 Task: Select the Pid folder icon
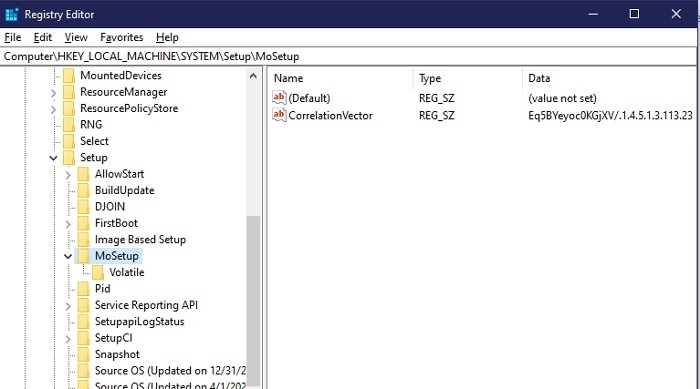pyautogui.click(x=83, y=289)
